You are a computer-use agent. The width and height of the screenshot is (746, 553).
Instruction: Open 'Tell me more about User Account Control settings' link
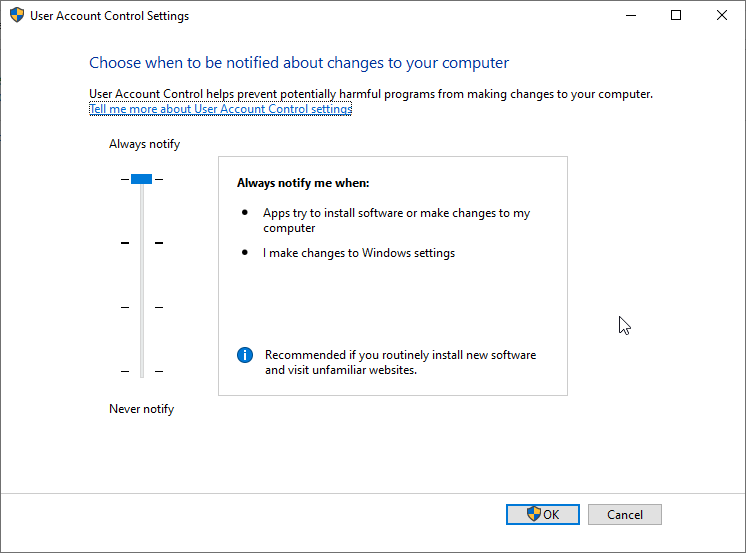pos(220,109)
